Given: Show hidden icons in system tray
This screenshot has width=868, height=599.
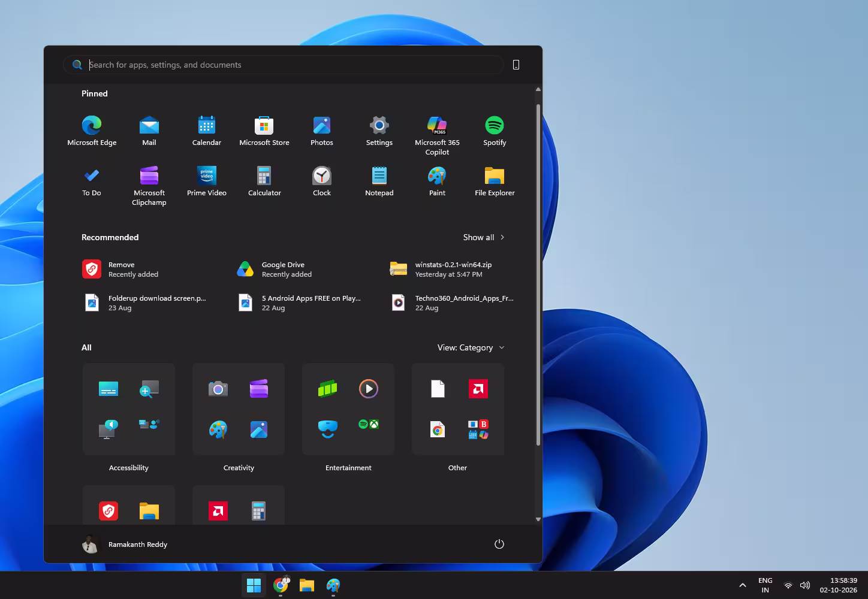Looking at the screenshot, I should [743, 585].
